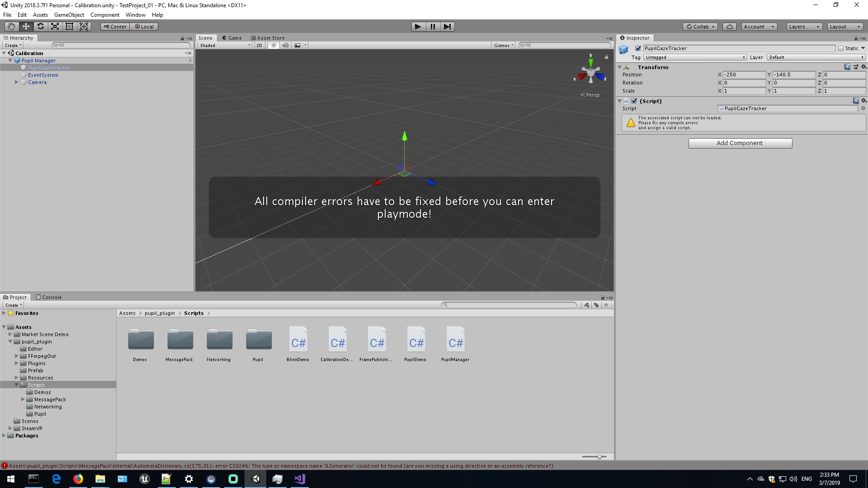Open the Layer dropdown showing Default
The height and width of the screenshot is (488, 868).
(x=816, y=57)
